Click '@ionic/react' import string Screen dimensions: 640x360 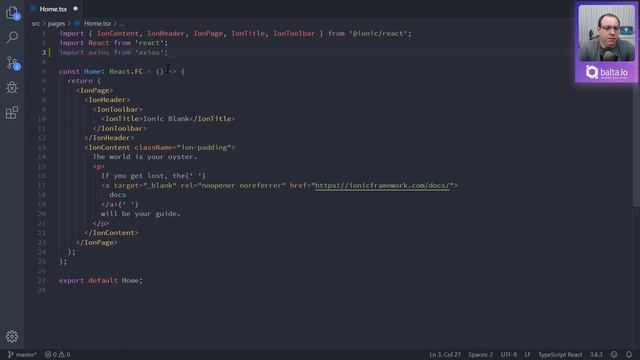[378, 33]
